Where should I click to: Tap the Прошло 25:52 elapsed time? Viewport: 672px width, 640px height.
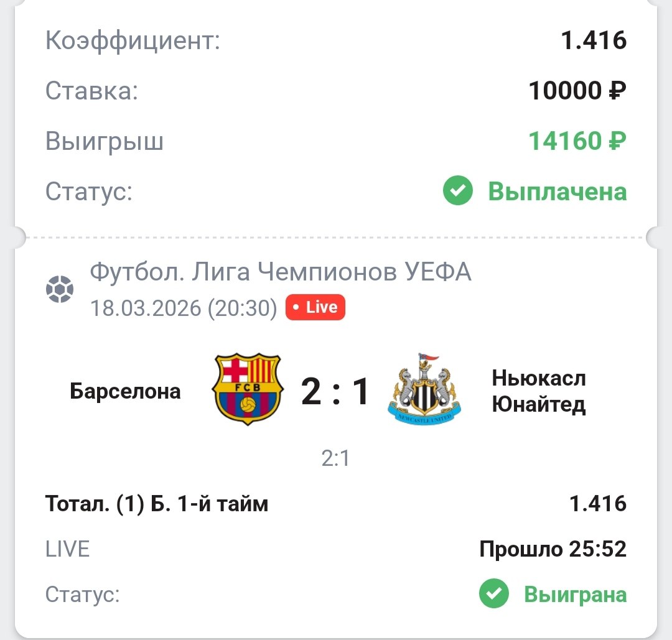pos(553,549)
